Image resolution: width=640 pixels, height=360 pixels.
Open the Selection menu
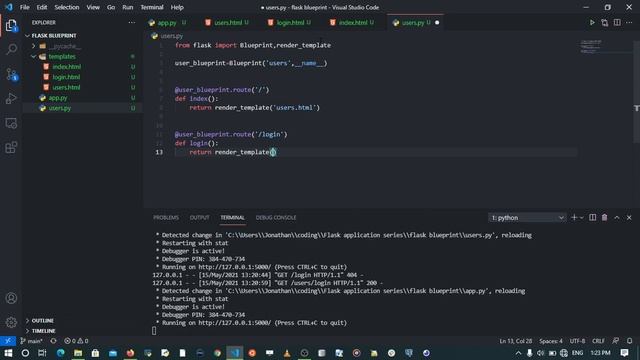click(67, 7)
